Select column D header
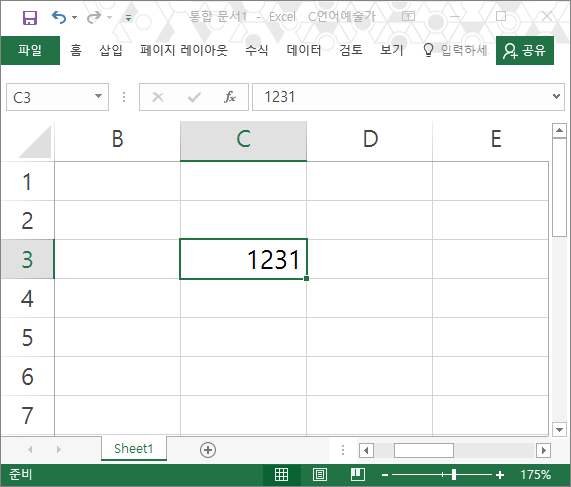The height and width of the screenshot is (487, 571). (370, 141)
